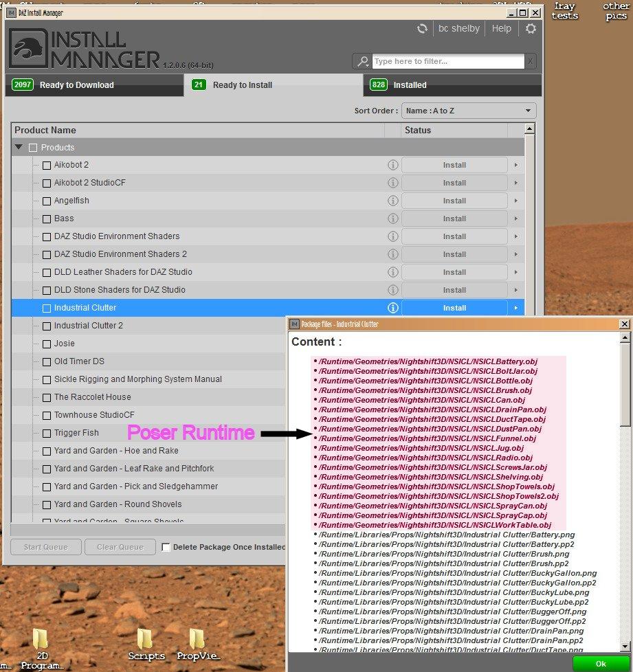Screen dimensions: 633x672
Task: Click the DAZ Install Manager title bar icon
Action: 11,13
